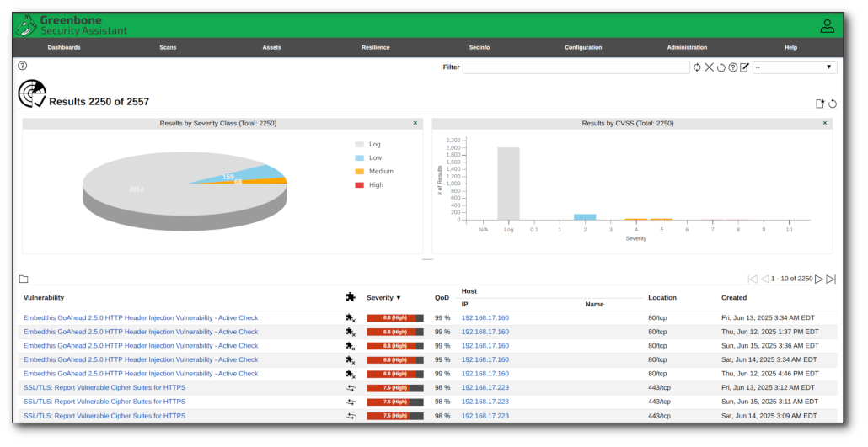The height and width of the screenshot is (447, 868).
Task: Close the Results by Severity Class chart
Action: tap(415, 123)
